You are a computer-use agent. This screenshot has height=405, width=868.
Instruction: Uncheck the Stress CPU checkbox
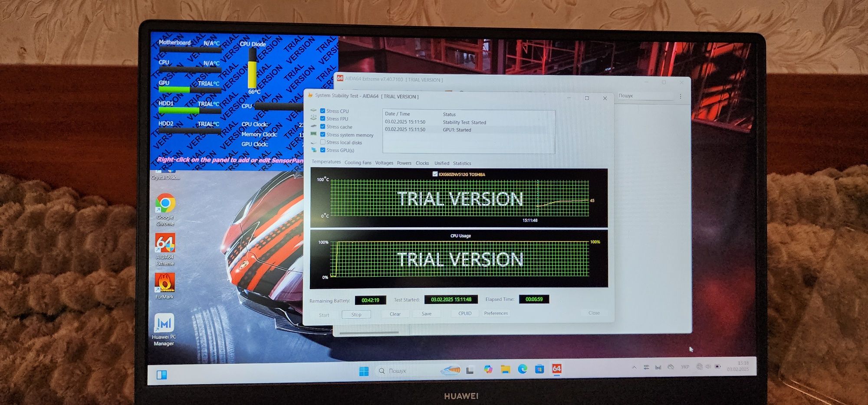pos(322,111)
